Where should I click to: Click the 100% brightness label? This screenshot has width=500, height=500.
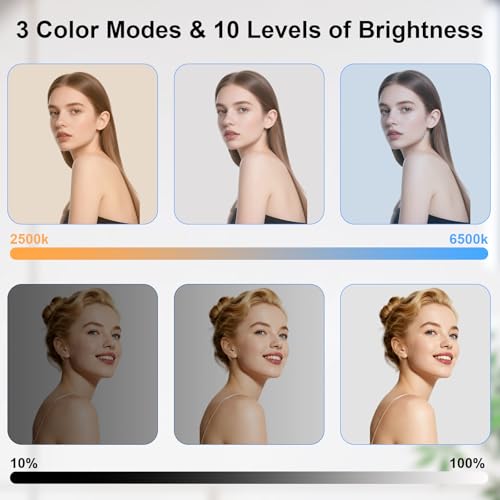point(467,463)
